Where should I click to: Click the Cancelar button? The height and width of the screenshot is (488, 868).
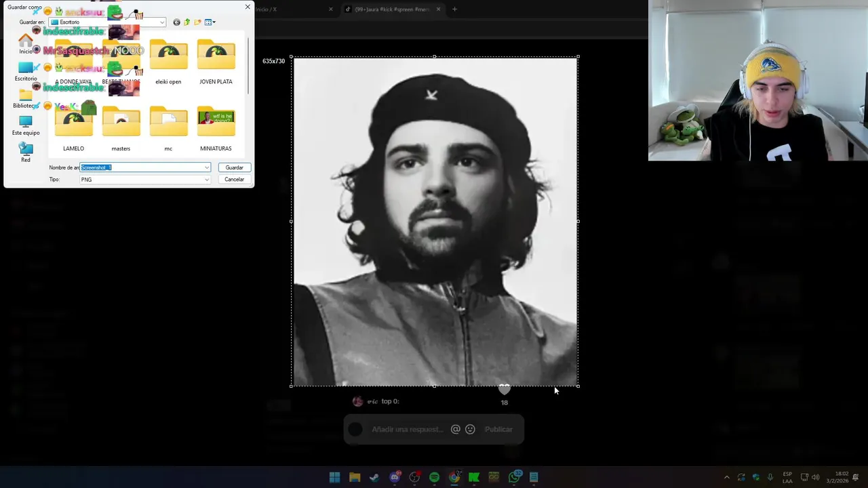pos(235,180)
